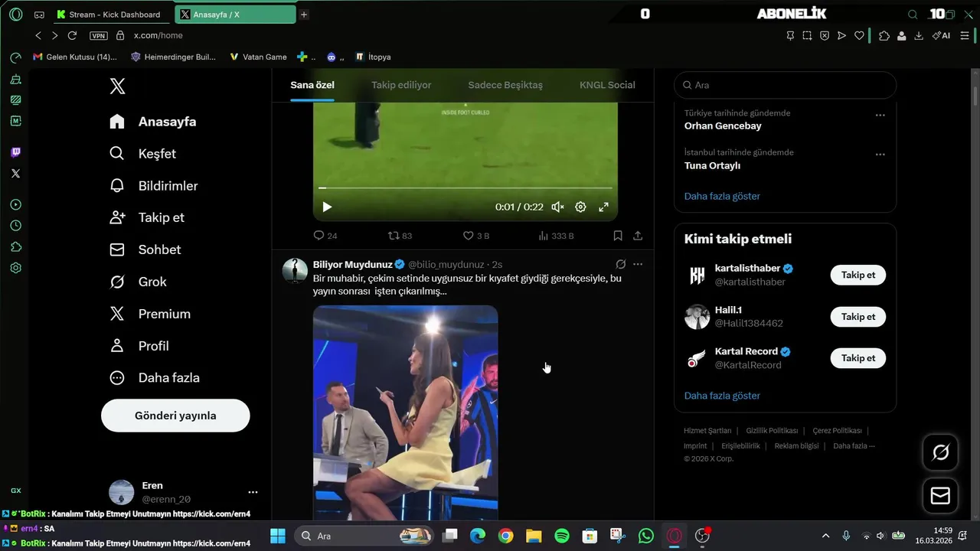
Task: Click the Ara search field on X
Action: (x=785, y=85)
